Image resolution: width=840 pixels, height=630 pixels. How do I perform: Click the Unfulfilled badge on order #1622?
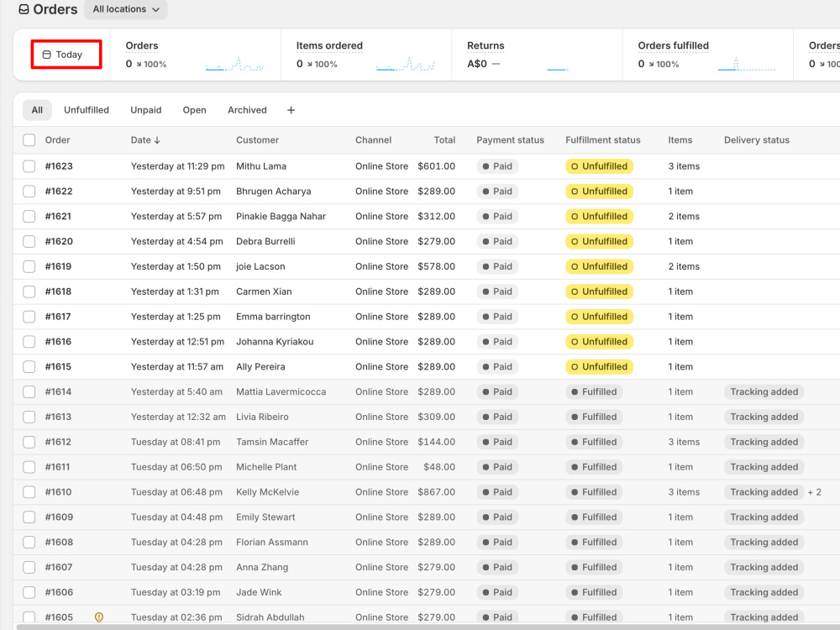600,192
